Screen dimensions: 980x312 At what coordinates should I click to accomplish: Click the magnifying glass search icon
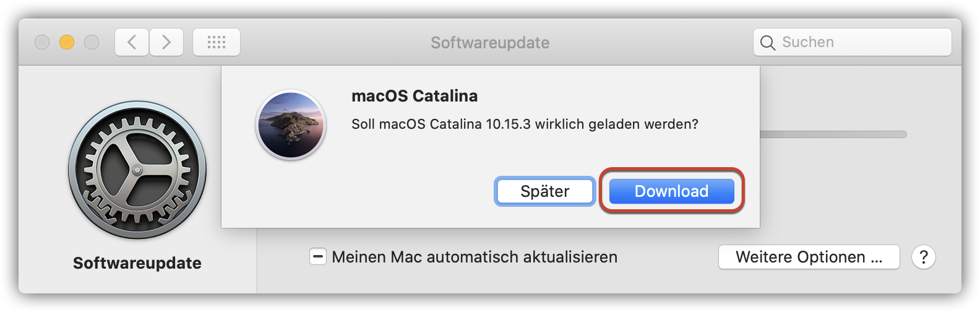pos(768,43)
